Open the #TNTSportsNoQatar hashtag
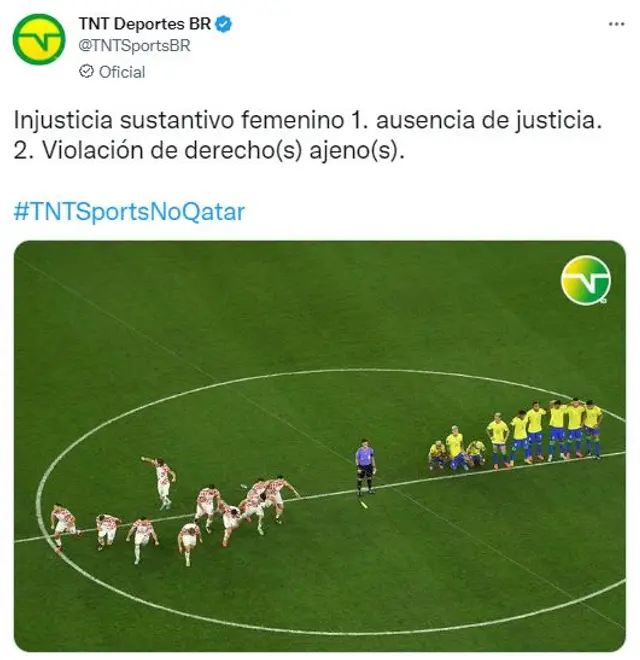This screenshot has width=640, height=660. [x=129, y=212]
